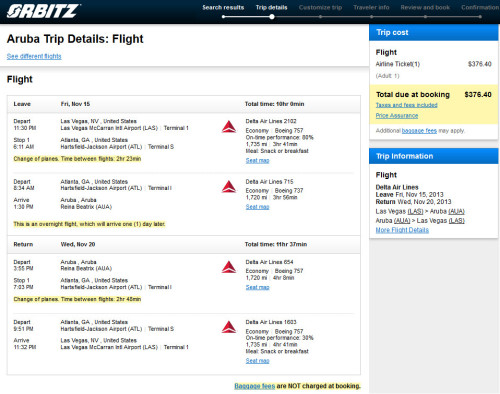Click Delta logo for flight 1603
This screenshot has width=500, height=394.
229,327
